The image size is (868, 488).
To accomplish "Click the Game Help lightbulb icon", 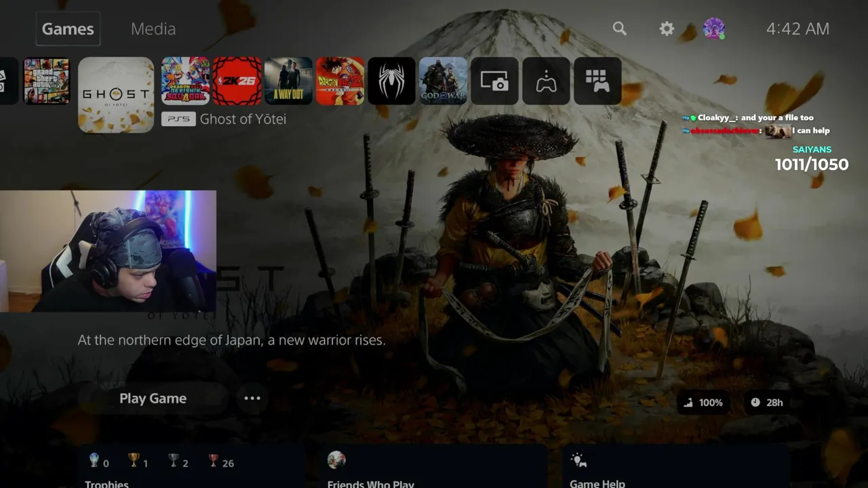I will tap(578, 460).
